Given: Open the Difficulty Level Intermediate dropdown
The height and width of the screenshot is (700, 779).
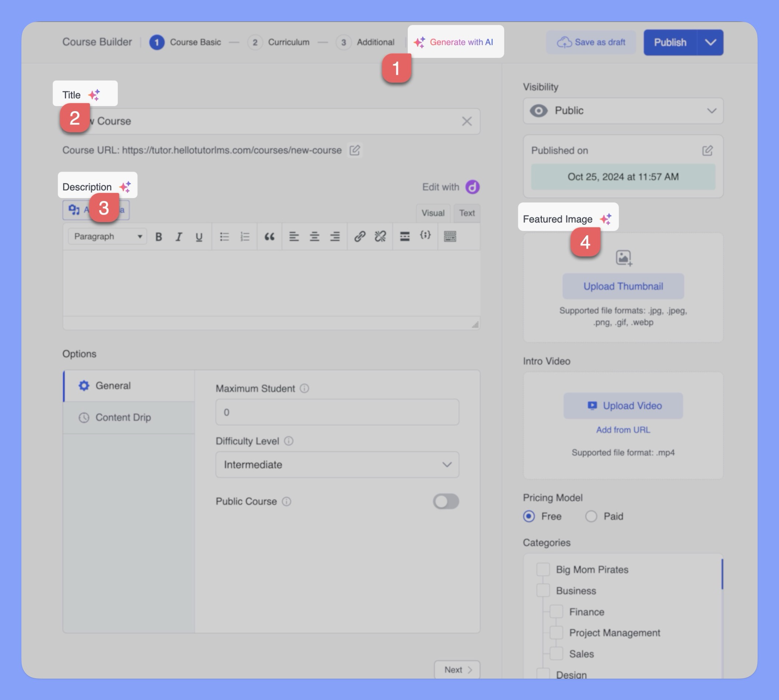Looking at the screenshot, I should point(337,465).
